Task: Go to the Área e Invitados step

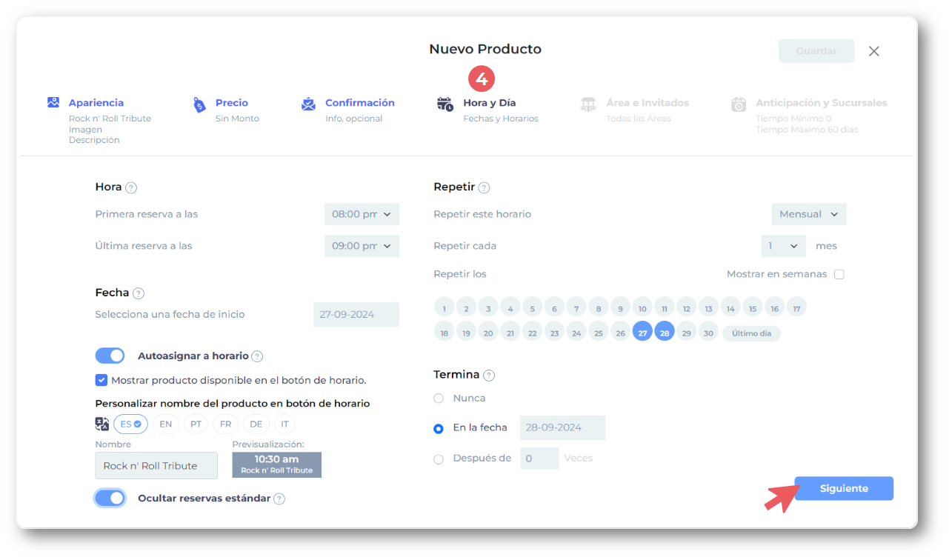Action: (x=647, y=103)
